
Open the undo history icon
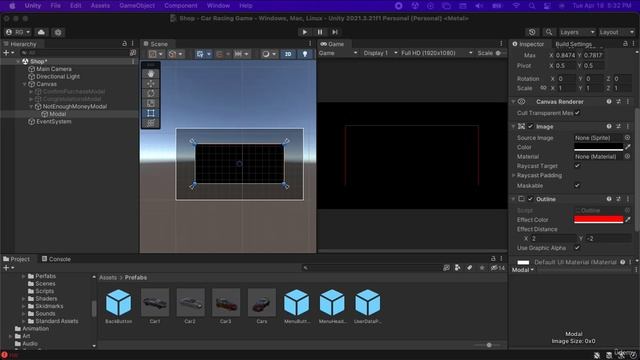tap(532, 32)
